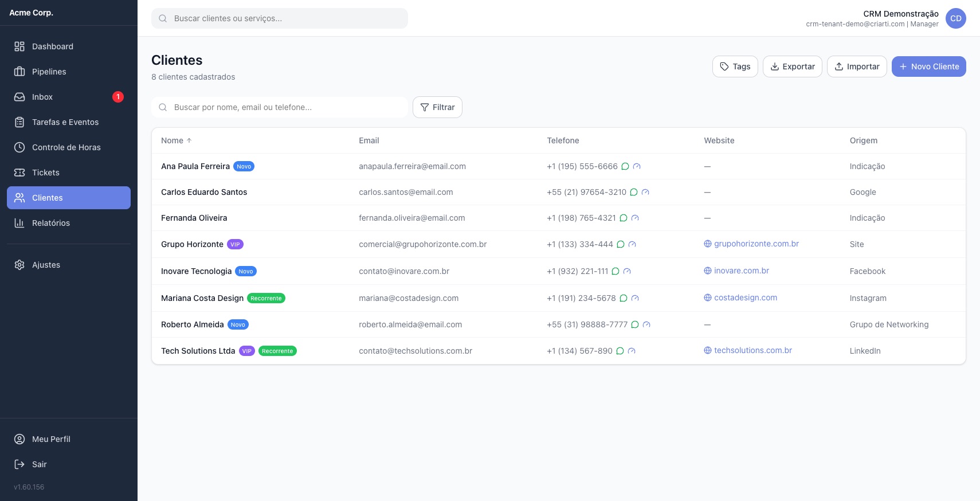
Task: Open green chat icon for Grupo Horizonte
Action: coord(621,244)
